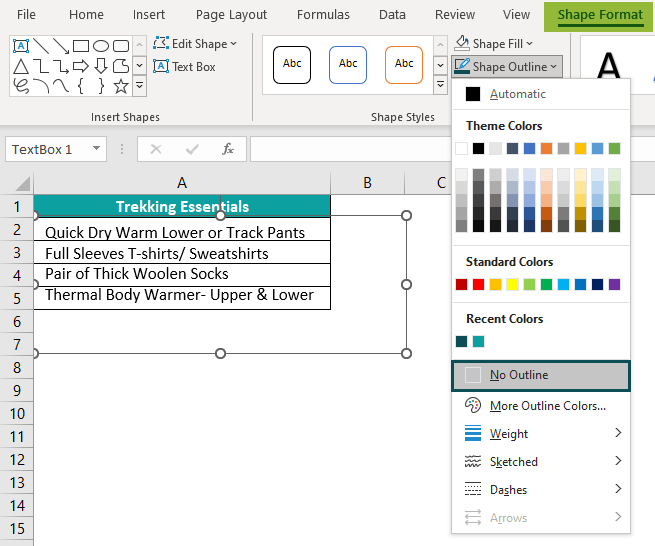The image size is (655, 546).
Task: Select the Rectangle shape
Action: 81,46
